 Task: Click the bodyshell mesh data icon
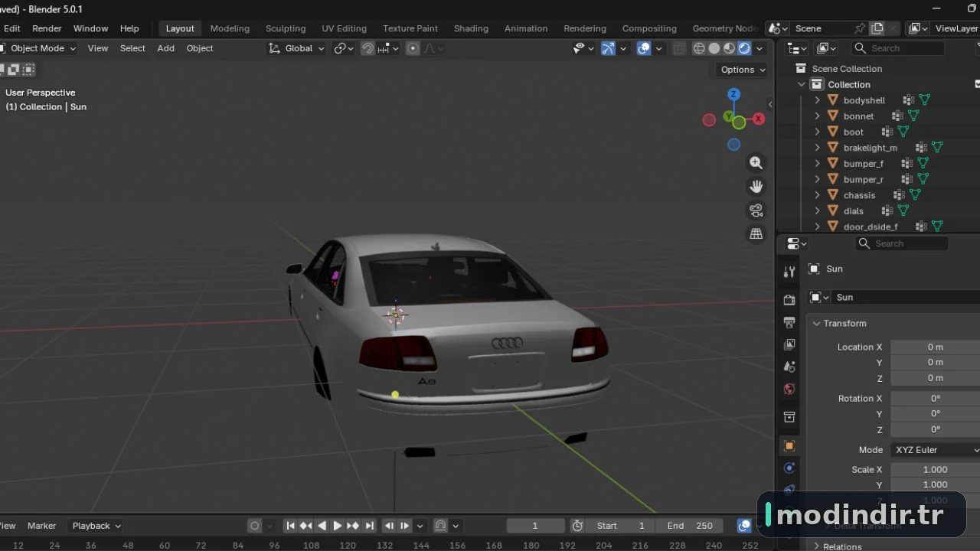pos(925,100)
